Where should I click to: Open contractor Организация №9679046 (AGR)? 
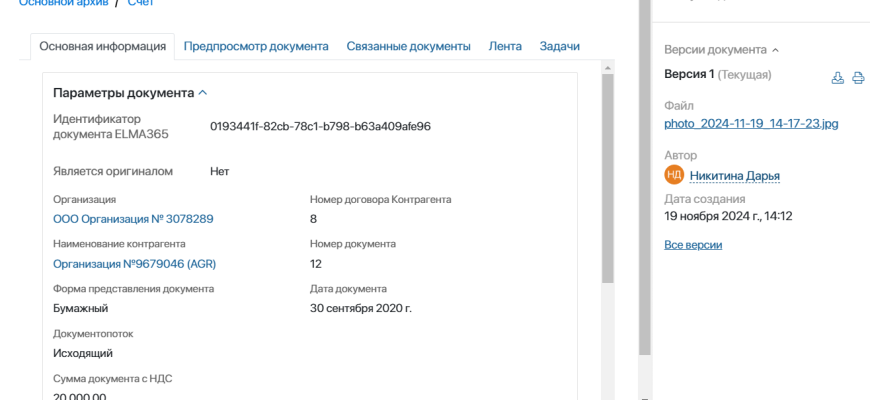coord(134,264)
